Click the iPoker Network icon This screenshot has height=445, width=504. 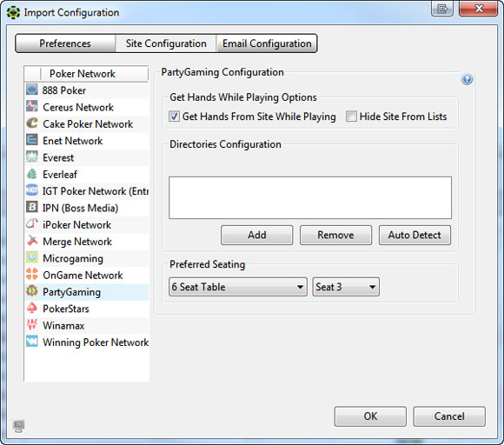pyautogui.click(x=32, y=223)
